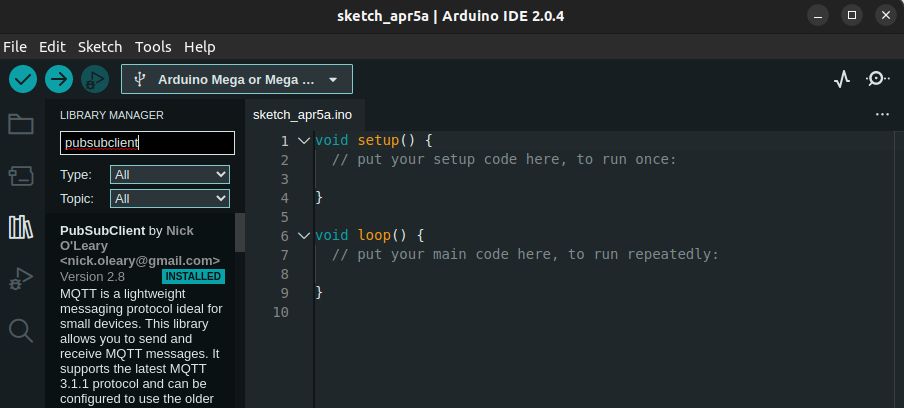Screen dimensions: 904x408
Task: Click the USB icon in board selector
Action: pyautogui.click(x=139, y=79)
